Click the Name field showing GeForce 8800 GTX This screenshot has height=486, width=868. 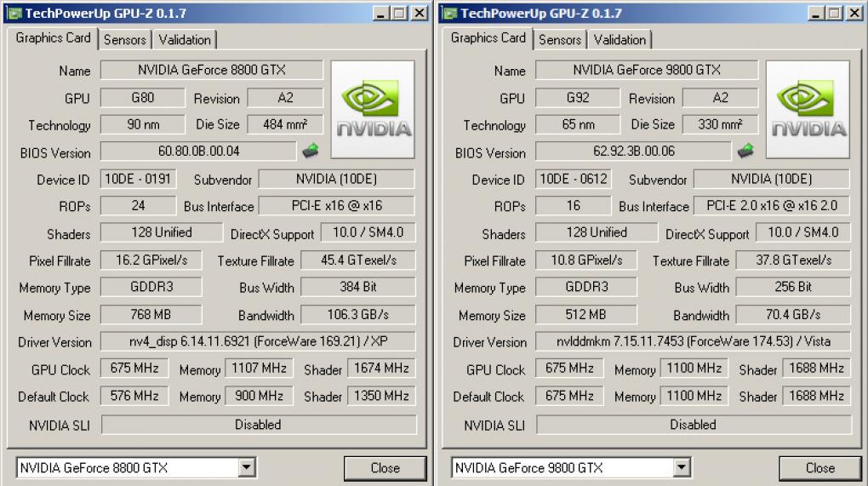pyautogui.click(x=211, y=70)
